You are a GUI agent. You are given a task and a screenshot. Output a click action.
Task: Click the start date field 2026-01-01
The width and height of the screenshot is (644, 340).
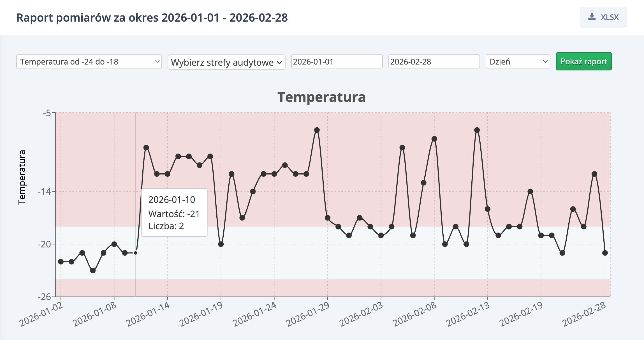coord(337,62)
